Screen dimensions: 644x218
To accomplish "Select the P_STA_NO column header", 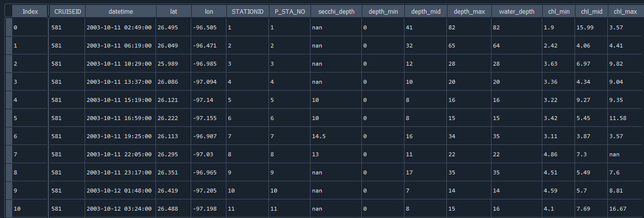I will pos(289,11).
